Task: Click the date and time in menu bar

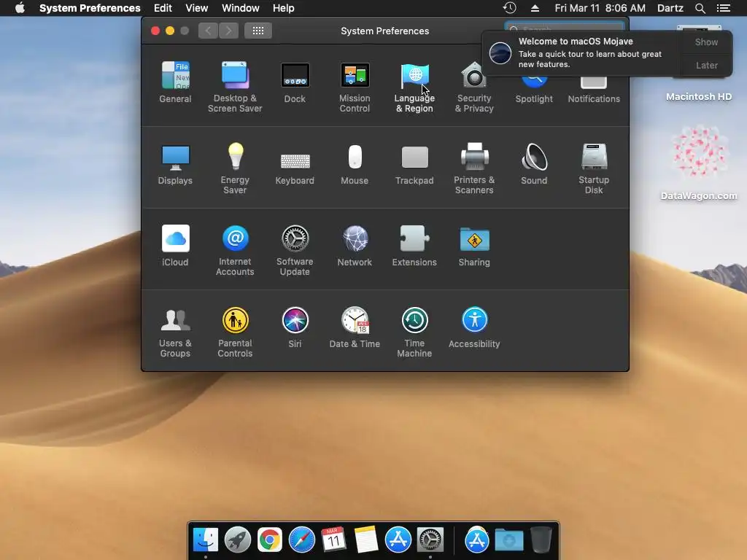Action: [600, 8]
